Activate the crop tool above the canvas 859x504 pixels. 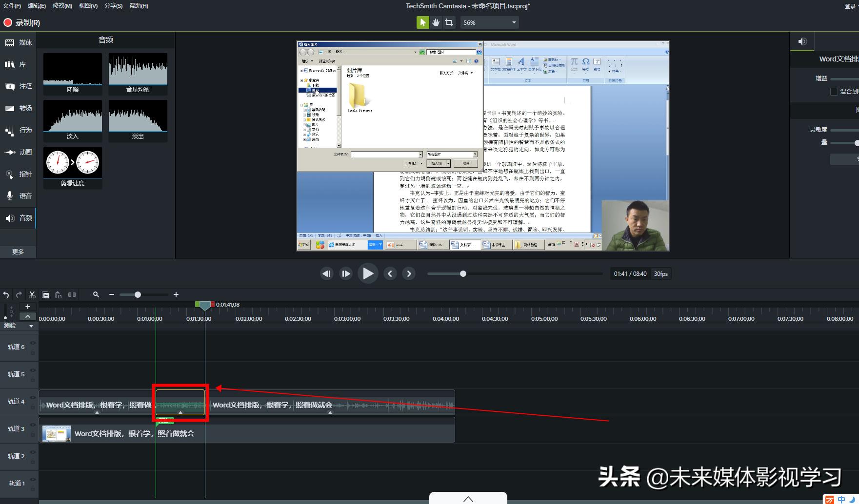449,22
